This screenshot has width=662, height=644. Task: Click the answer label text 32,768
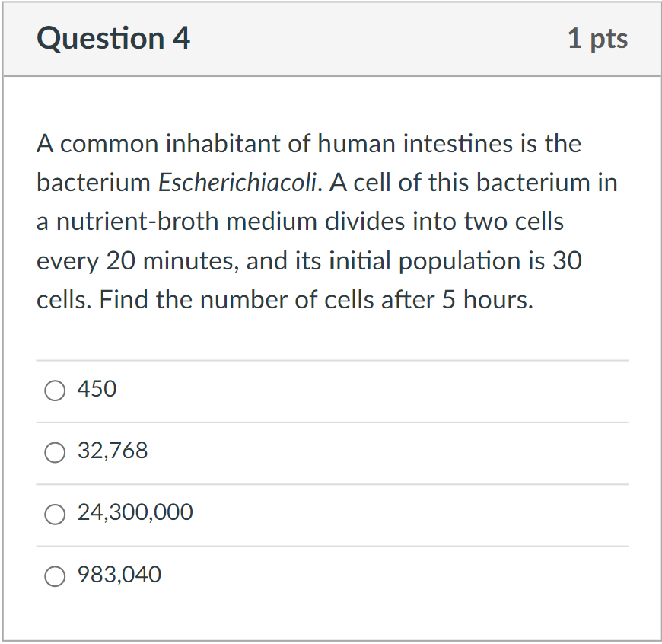click(x=113, y=451)
